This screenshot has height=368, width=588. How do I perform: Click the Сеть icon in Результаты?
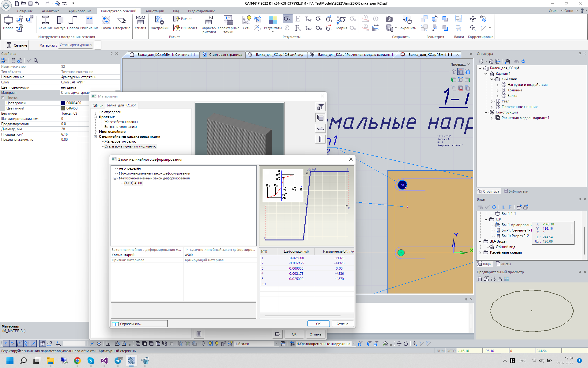247,21
